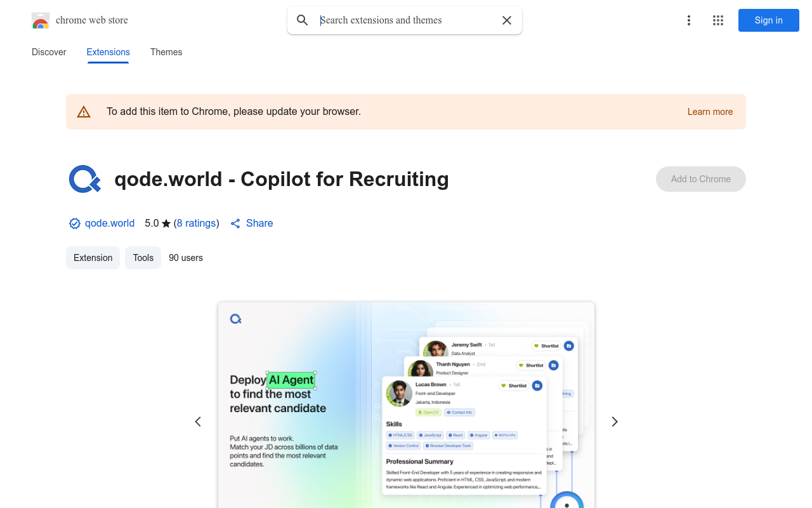The image size is (812, 508).
Task: Open the qode.world publisher link
Action: [x=110, y=224]
